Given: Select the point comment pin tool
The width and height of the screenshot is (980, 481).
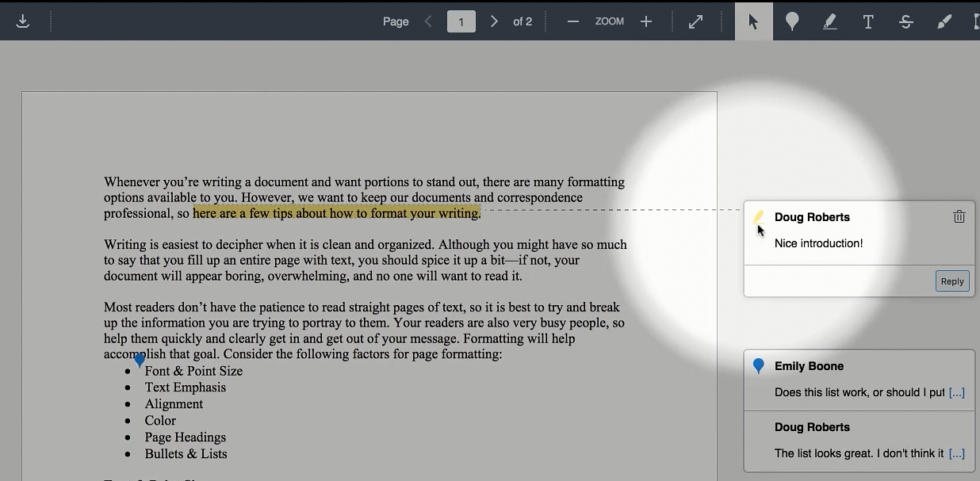Looking at the screenshot, I should [x=791, y=21].
